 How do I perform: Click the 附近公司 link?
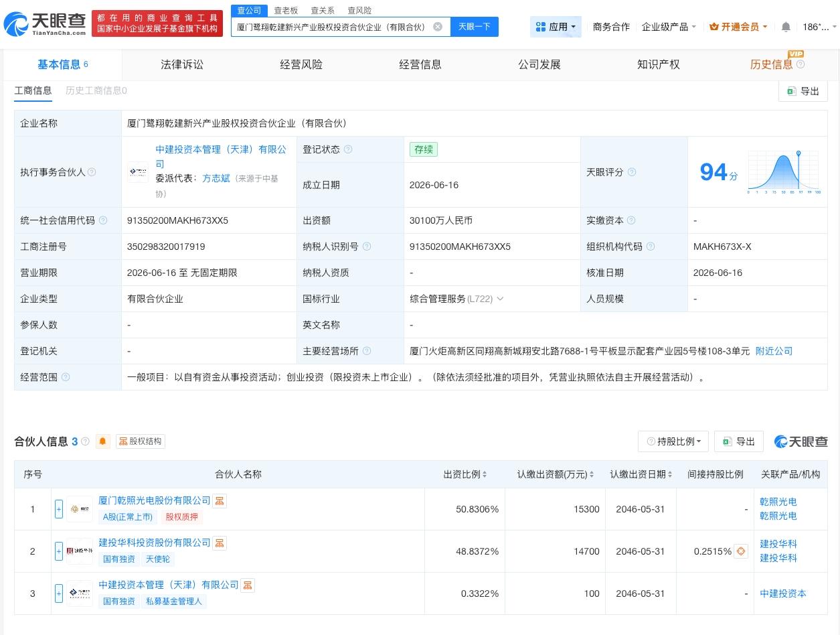[774, 351]
